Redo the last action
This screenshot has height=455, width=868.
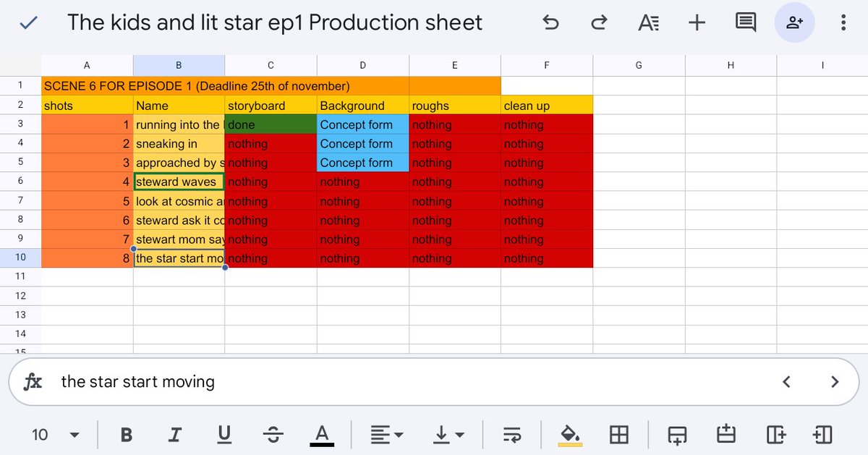(x=600, y=22)
